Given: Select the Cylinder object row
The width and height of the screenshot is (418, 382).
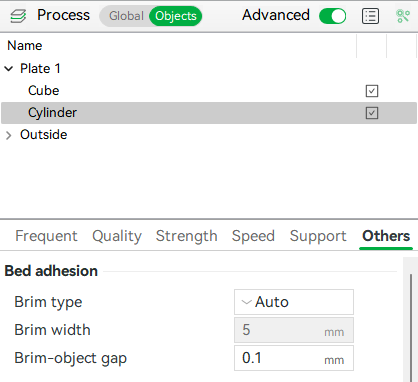Looking at the screenshot, I should (x=209, y=113).
